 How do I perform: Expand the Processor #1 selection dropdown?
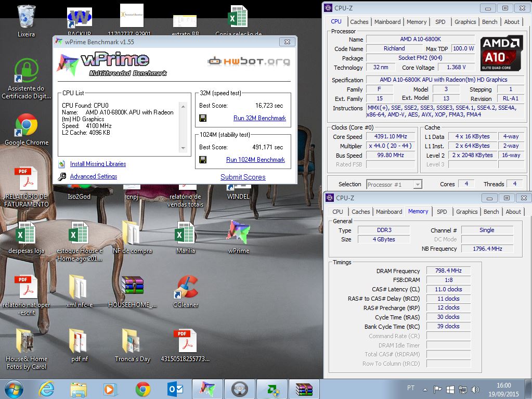(x=418, y=184)
